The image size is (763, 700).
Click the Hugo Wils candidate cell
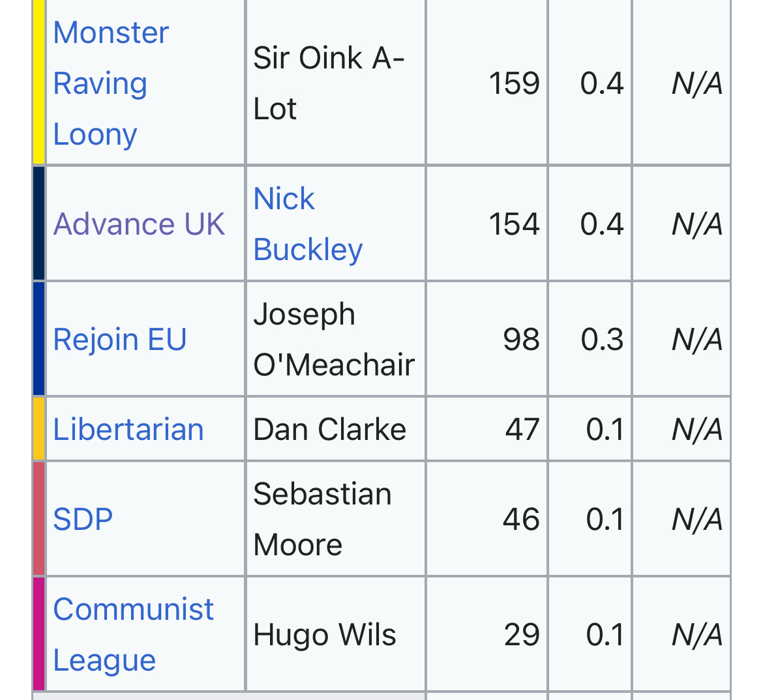[325, 635]
